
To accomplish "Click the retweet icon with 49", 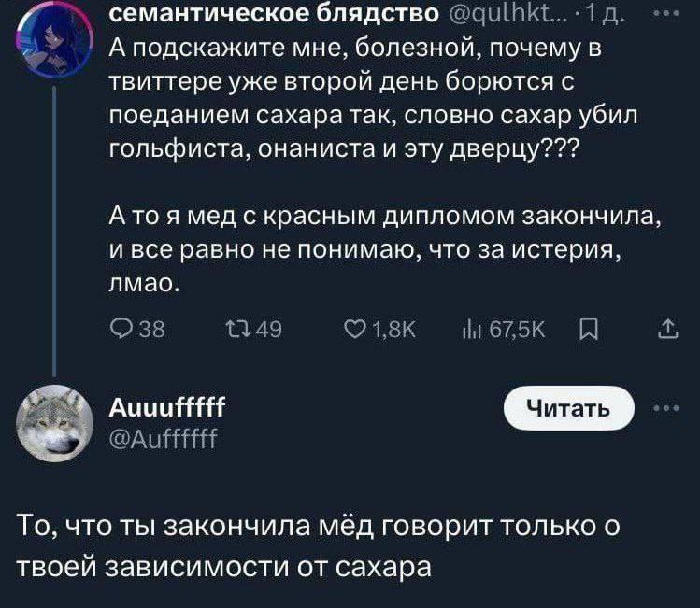I will 235,329.
